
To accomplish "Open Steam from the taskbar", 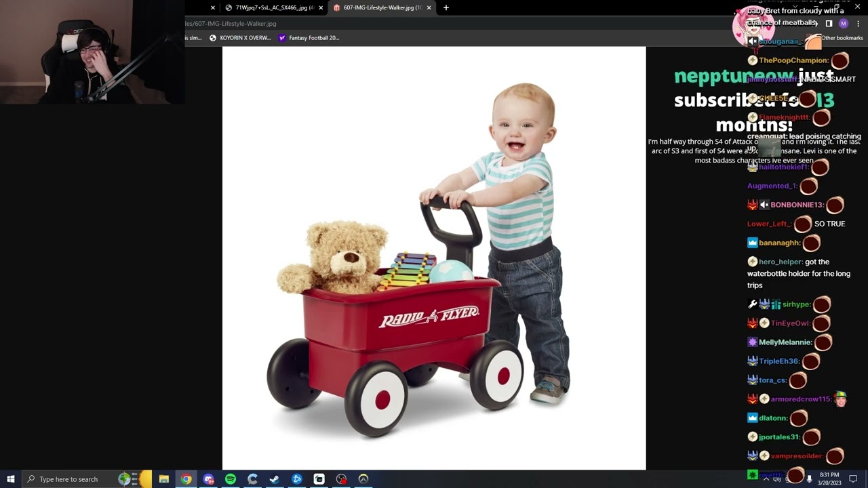I will (275, 479).
